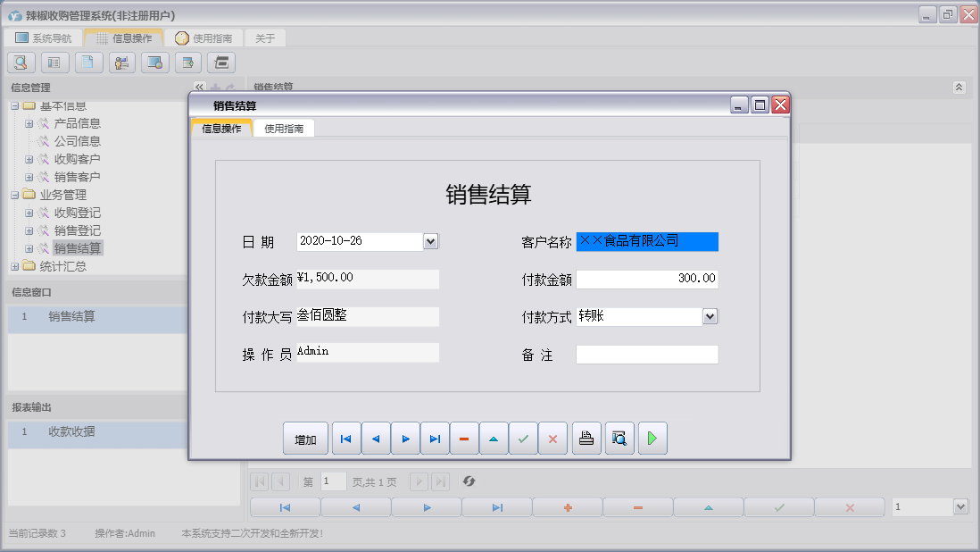This screenshot has width=980, height=552.
Task: Click the new document toolbar icon
Action: click(88, 63)
